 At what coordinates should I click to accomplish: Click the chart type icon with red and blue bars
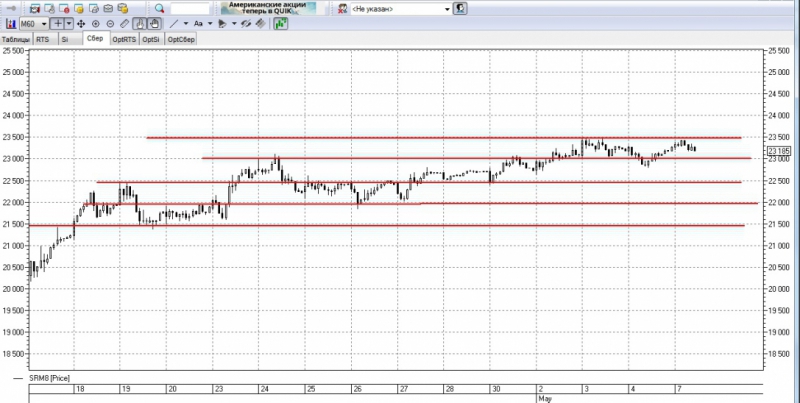coord(11,23)
